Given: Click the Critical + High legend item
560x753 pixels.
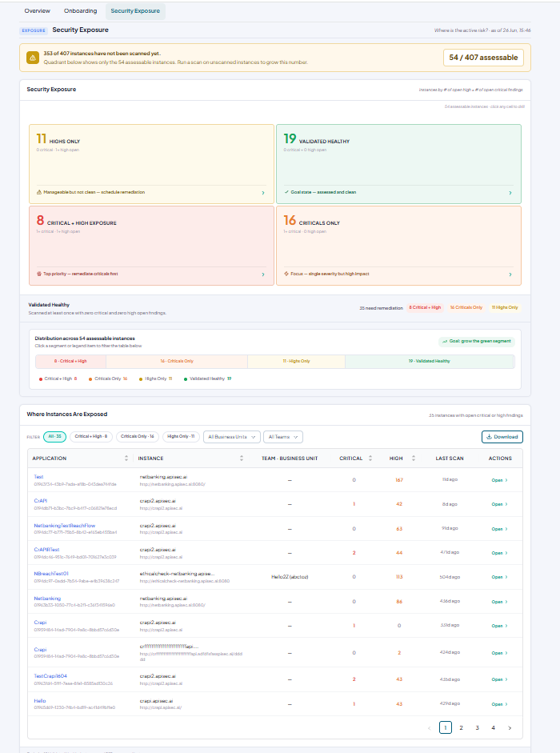Looking at the screenshot, I should point(58,379).
